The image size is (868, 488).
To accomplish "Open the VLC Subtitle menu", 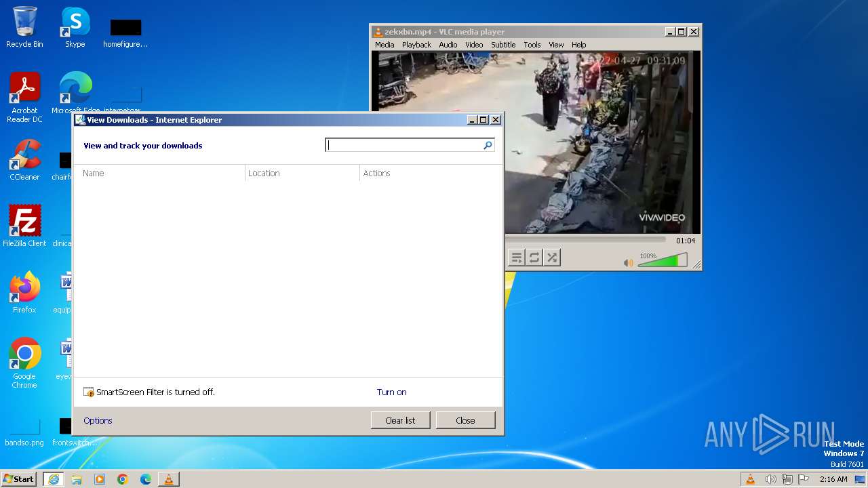I will [x=503, y=45].
